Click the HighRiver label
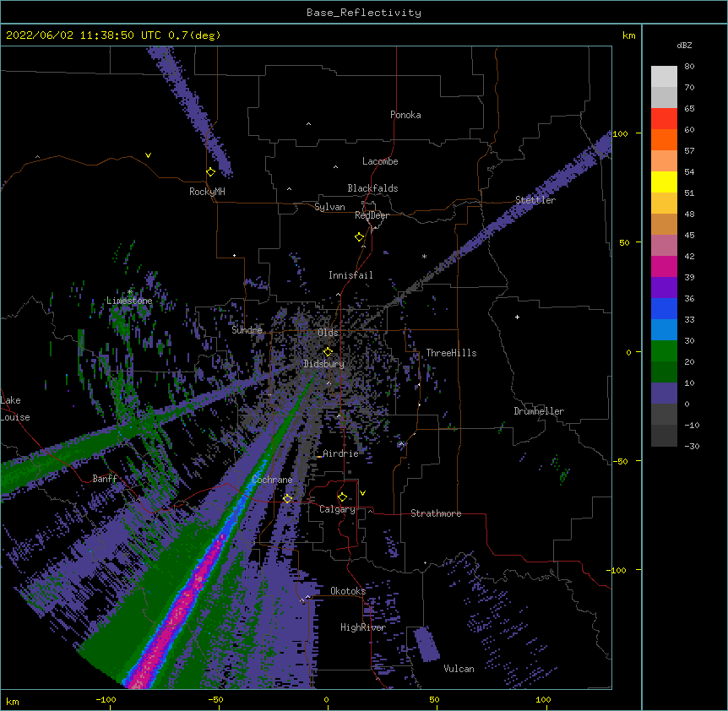 coord(363,627)
